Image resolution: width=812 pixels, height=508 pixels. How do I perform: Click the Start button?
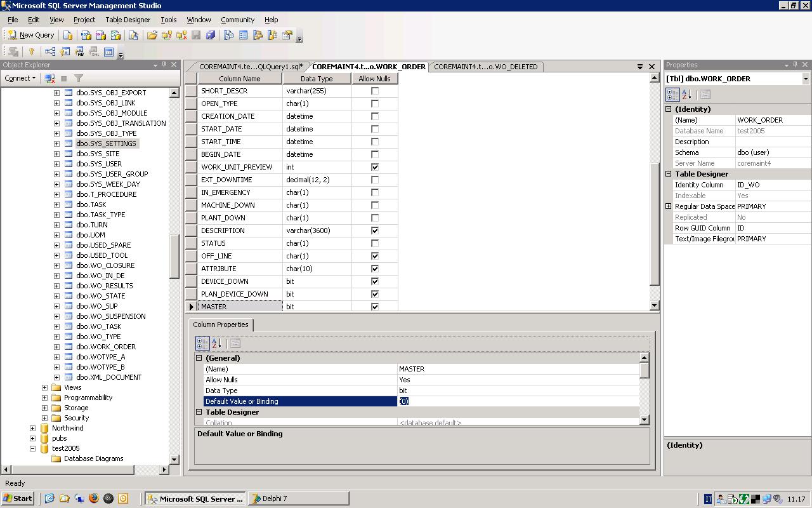(x=18, y=498)
